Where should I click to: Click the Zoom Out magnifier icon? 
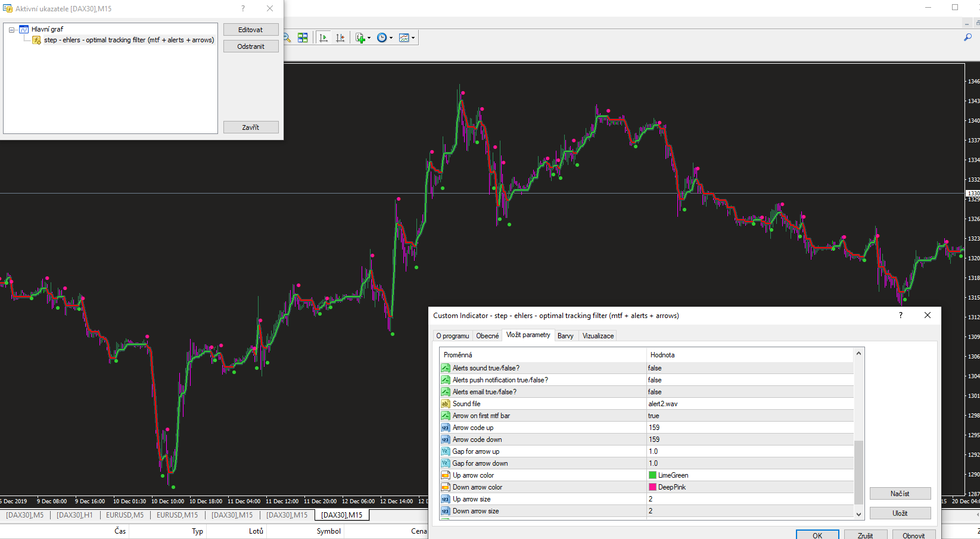[x=287, y=38]
